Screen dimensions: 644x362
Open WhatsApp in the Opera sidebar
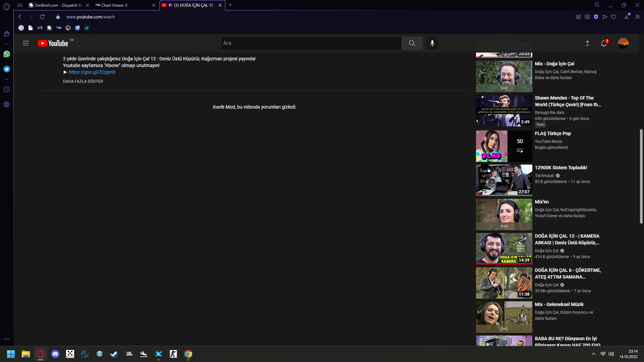pyautogui.click(x=7, y=54)
